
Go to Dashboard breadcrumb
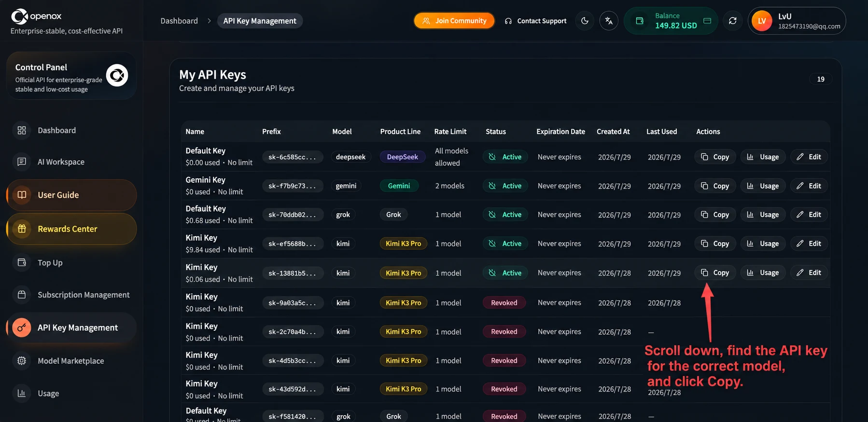pos(179,21)
